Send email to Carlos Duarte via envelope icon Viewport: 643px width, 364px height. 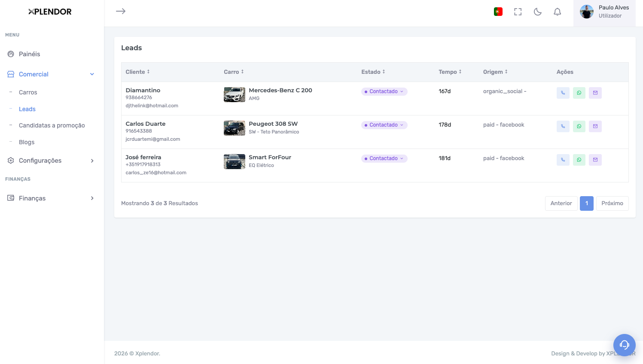click(x=595, y=126)
